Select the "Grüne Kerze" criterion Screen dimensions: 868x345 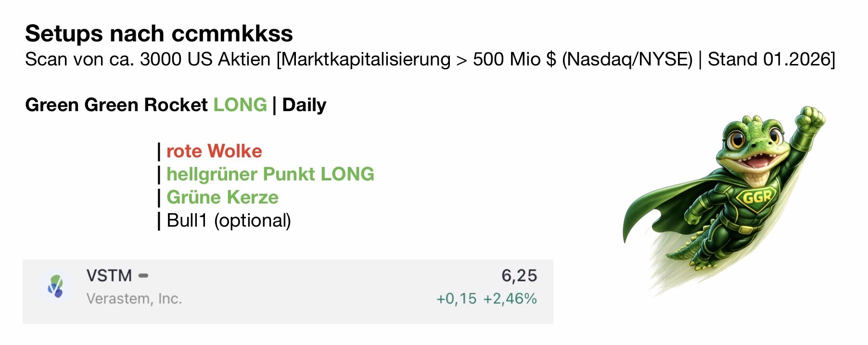tap(222, 197)
